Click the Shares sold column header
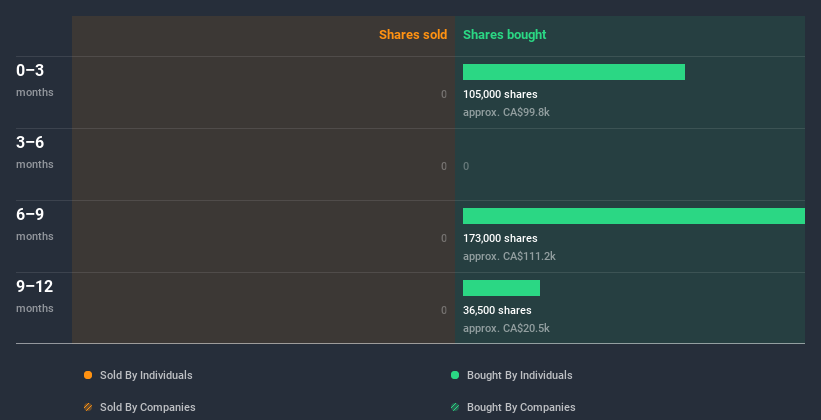 click(413, 35)
